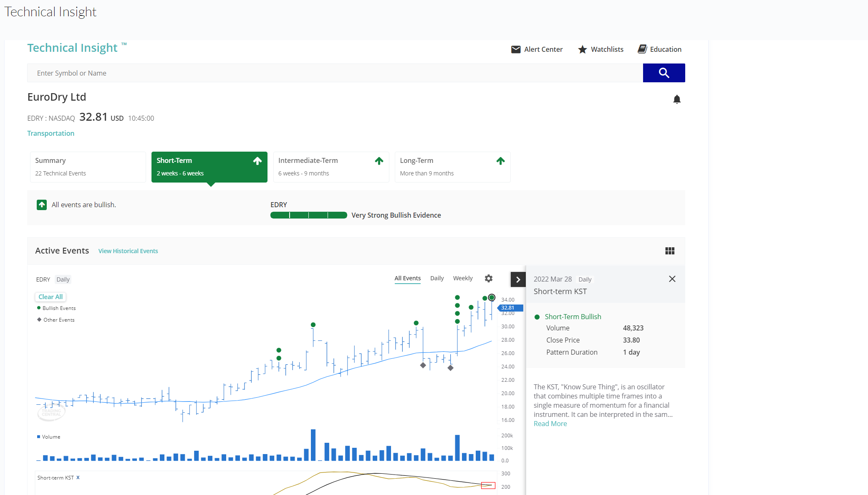Click the Volume value 48,323
This screenshot has height=495, width=868.
point(633,328)
